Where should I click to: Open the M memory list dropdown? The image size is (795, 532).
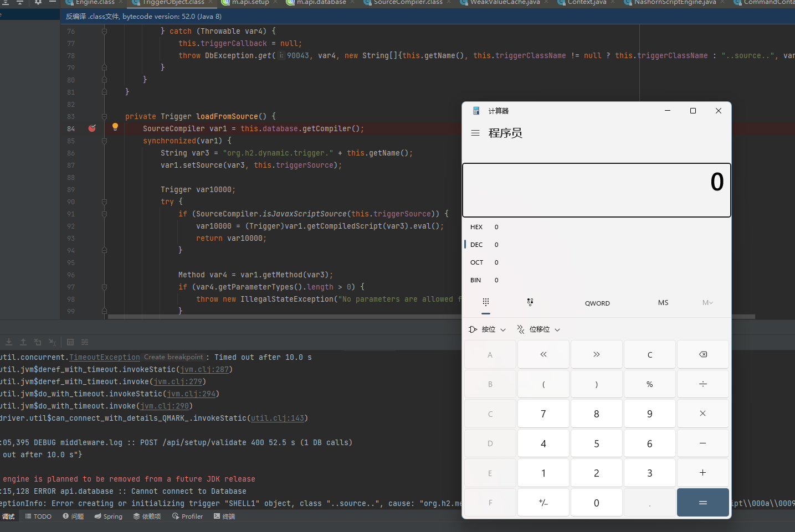pyautogui.click(x=707, y=303)
